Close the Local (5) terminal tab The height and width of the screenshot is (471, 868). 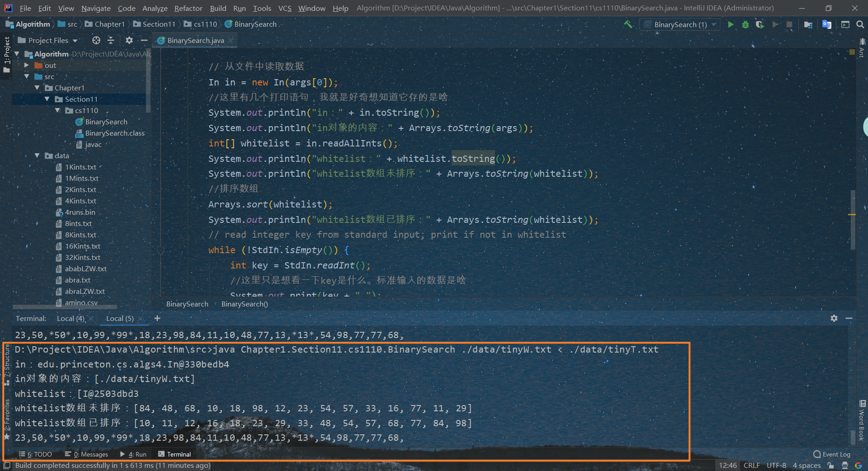pos(141,318)
